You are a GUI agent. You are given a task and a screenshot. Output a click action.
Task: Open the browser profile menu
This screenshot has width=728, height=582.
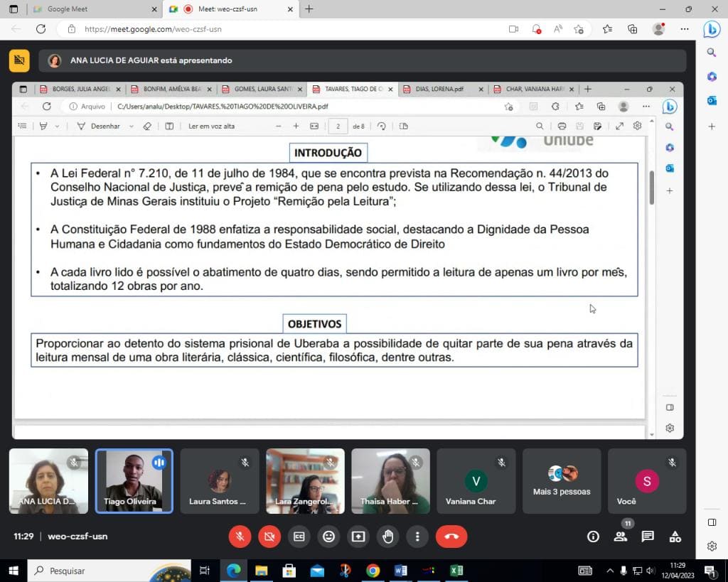658,29
